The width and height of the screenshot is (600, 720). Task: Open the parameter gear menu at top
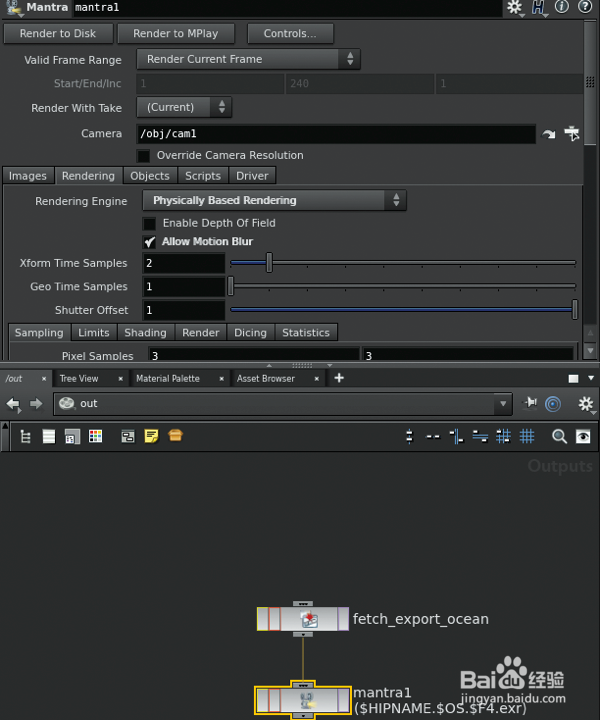(515, 8)
